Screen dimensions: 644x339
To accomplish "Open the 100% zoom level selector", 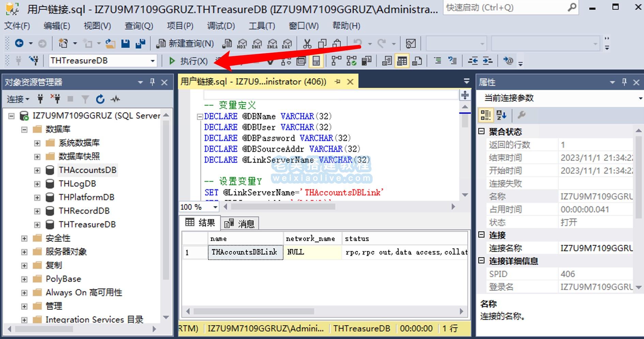I will pyautogui.click(x=215, y=207).
